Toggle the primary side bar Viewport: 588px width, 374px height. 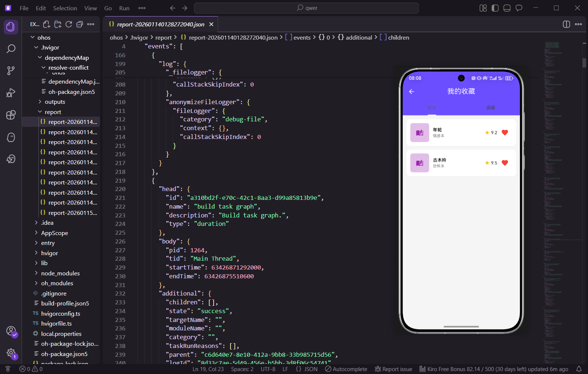tap(495, 8)
